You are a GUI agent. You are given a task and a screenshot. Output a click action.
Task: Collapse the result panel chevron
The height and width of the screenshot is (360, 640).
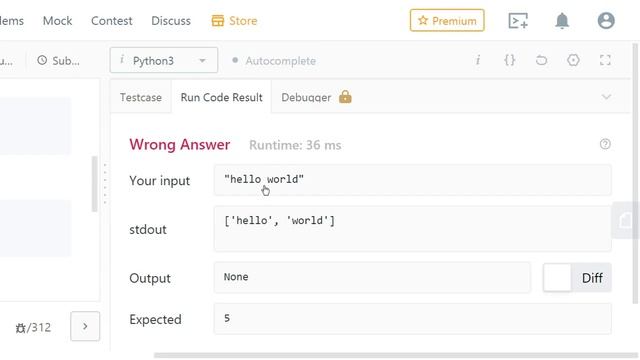click(606, 97)
